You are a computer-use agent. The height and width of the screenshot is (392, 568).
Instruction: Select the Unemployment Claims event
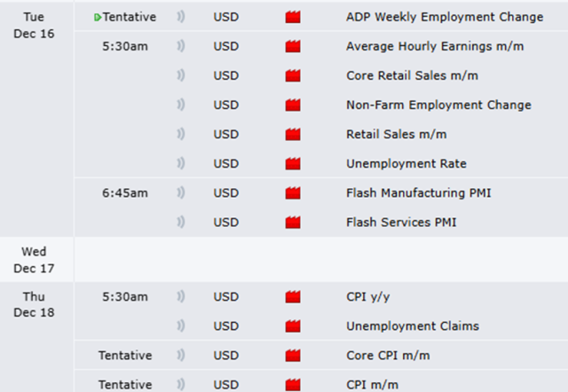click(412, 326)
